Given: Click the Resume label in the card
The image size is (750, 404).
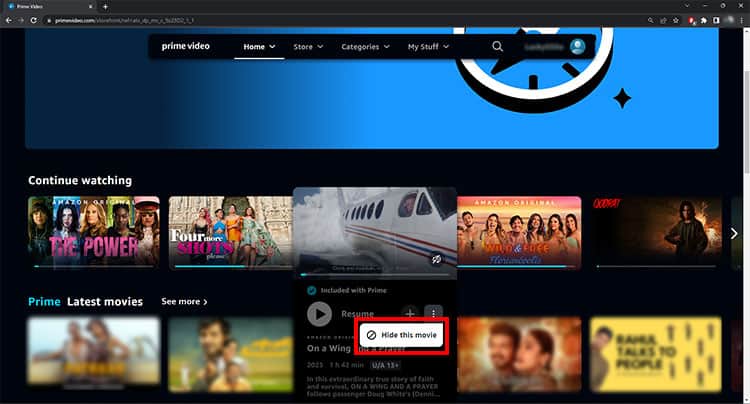Looking at the screenshot, I should click(357, 314).
